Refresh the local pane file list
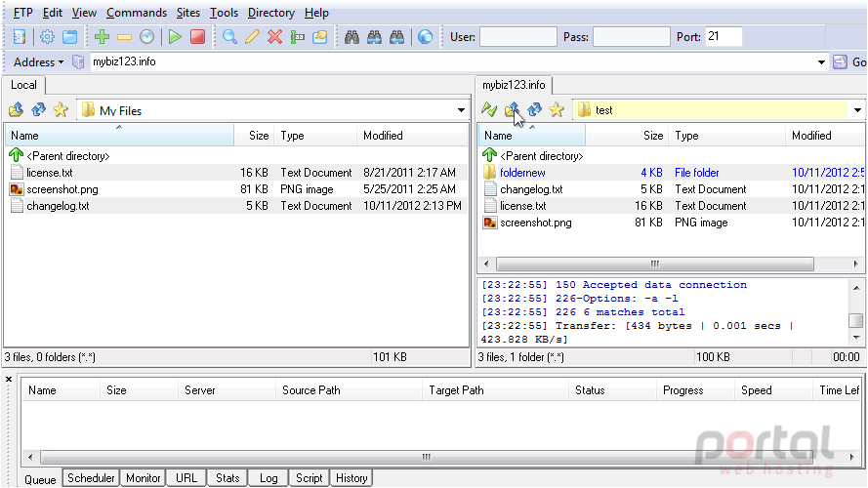The width and height of the screenshot is (868, 488). [38, 109]
